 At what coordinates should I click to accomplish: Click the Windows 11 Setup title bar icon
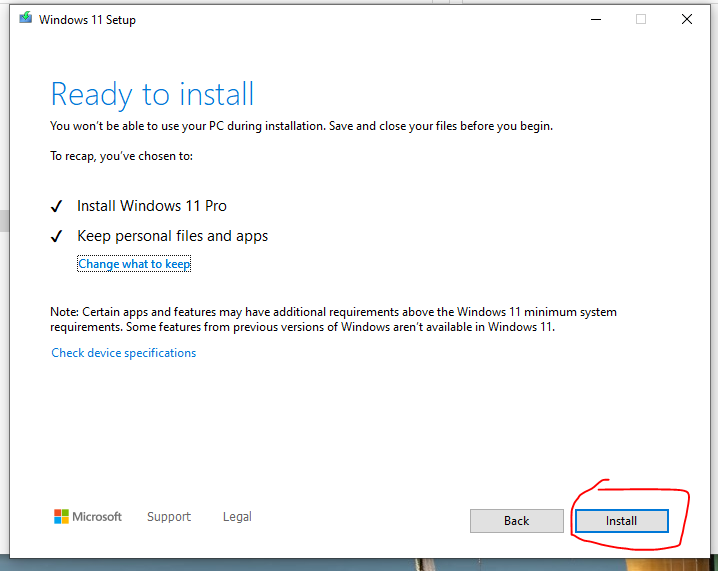click(25, 19)
